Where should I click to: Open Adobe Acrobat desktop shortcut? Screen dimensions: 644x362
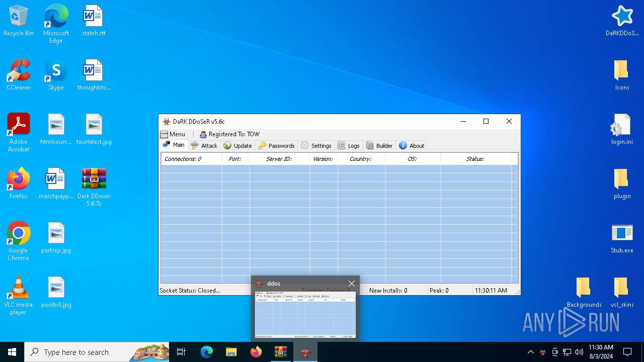pos(19,133)
